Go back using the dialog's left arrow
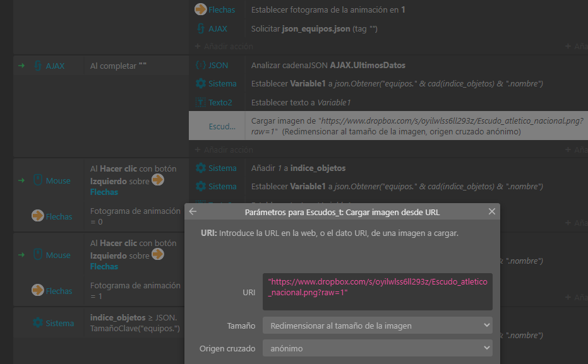 pos(193,211)
